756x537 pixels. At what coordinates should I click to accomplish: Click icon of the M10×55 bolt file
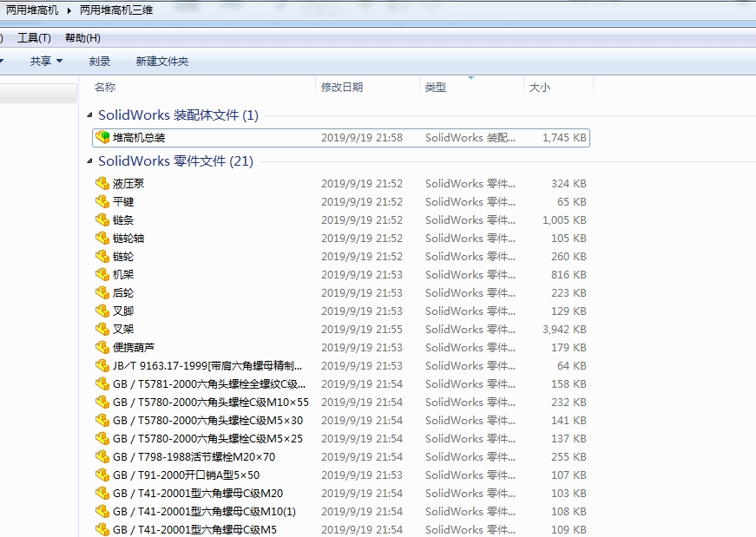click(x=102, y=403)
